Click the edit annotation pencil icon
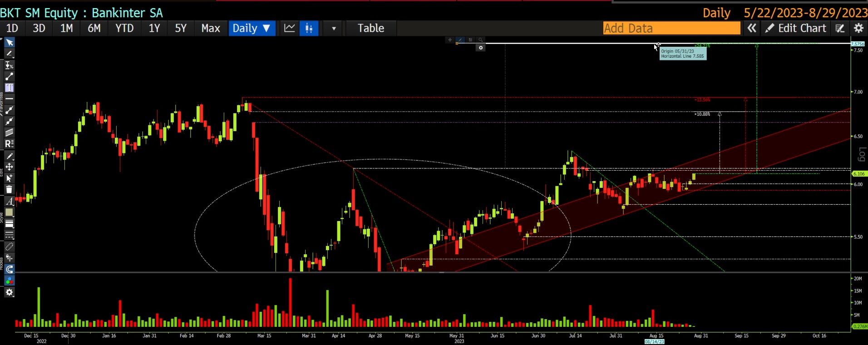 [x=9, y=156]
